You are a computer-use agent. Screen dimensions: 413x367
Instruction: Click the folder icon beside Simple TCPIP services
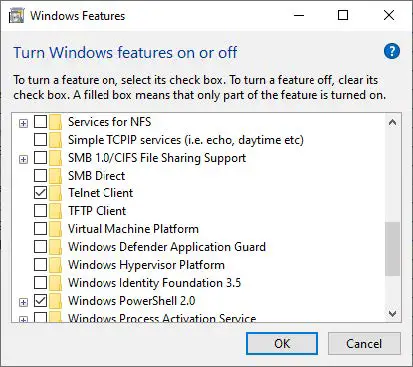tap(56, 140)
